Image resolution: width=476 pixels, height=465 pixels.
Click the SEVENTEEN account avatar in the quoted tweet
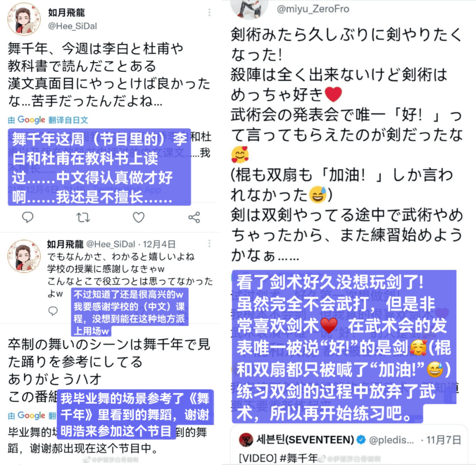tap(246, 440)
